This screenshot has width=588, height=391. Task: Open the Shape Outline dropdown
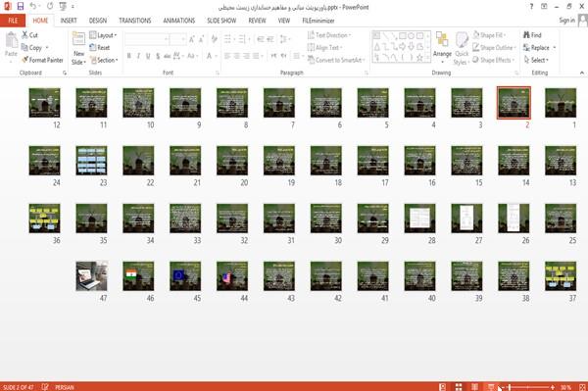(494, 48)
